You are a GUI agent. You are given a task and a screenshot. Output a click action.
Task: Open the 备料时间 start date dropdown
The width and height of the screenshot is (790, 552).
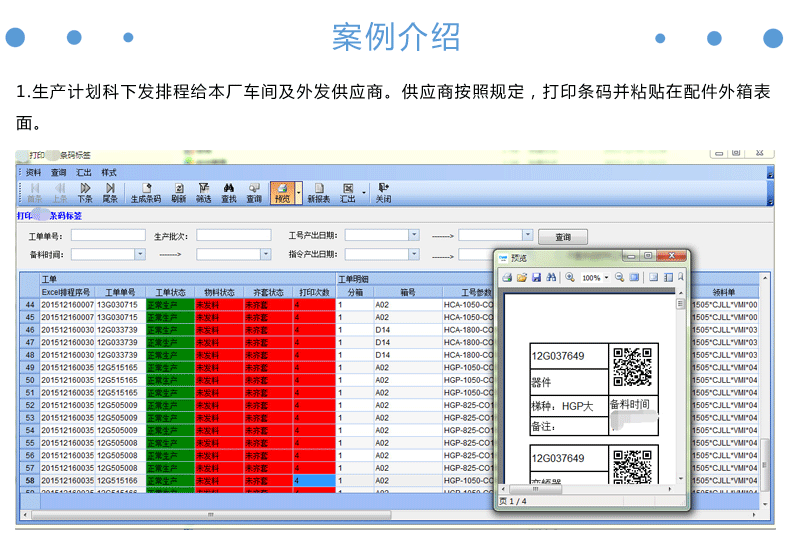point(141,255)
